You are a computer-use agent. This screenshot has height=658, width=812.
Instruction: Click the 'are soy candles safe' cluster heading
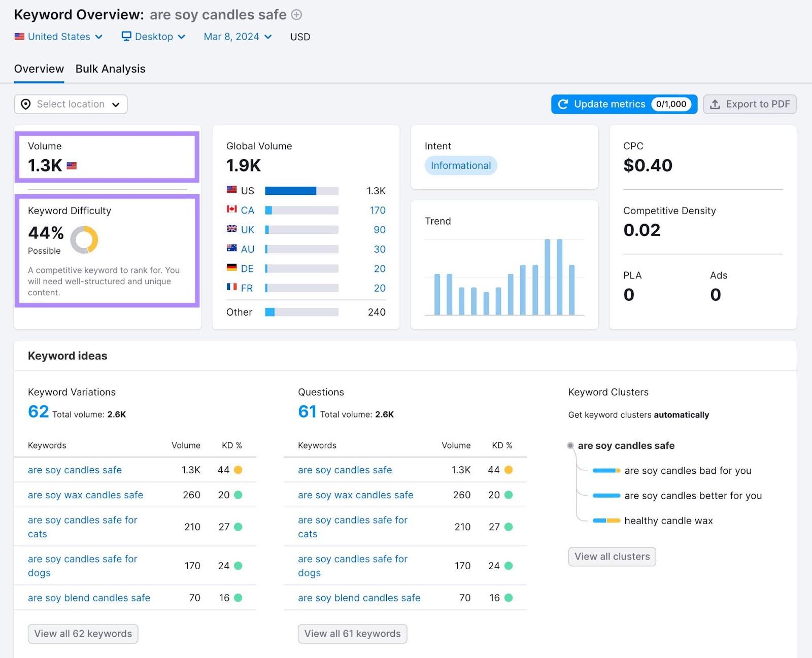point(626,445)
